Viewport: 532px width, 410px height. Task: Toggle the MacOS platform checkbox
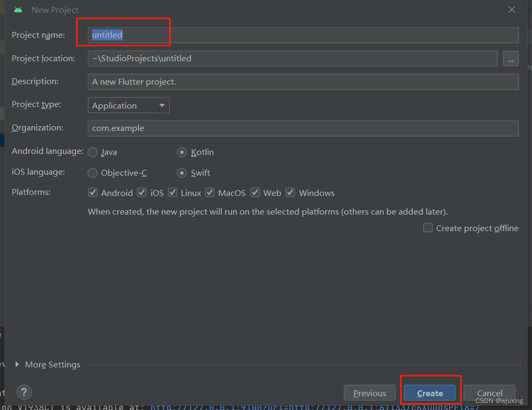[210, 193]
